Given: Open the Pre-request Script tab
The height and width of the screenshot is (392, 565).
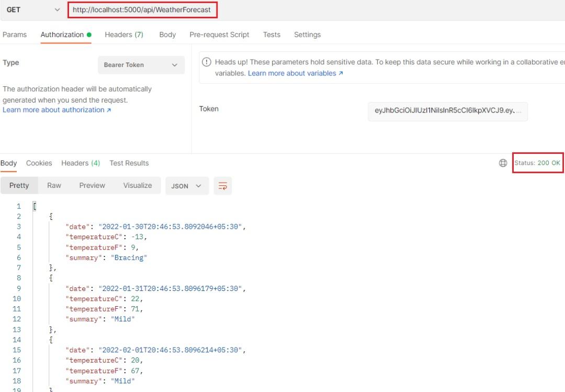Looking at the screenshot, I should (219, 35).
